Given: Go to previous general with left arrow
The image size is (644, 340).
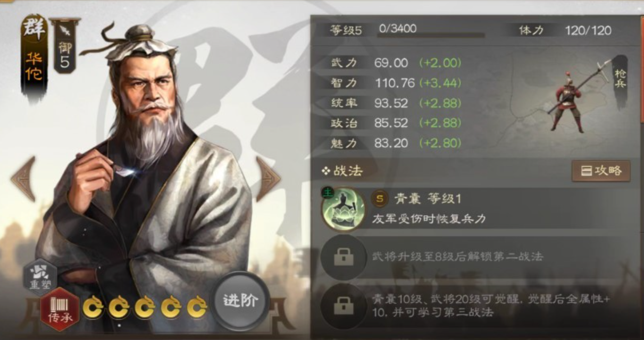Looking at the screenshot, I should tap(23, 178).
